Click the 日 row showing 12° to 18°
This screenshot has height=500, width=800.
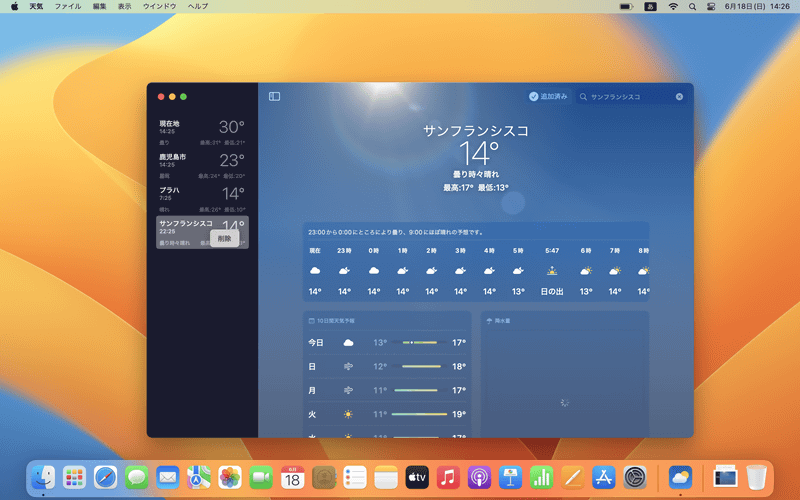pos(387,366)
